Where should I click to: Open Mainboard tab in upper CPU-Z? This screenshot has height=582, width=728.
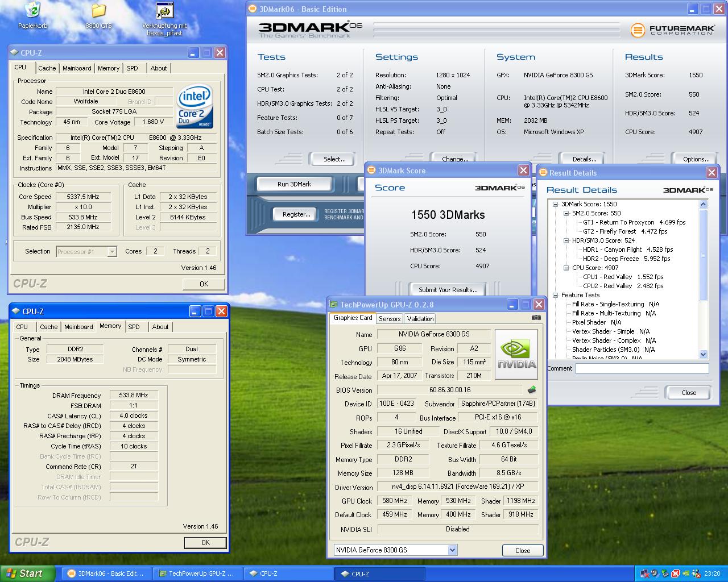(77, 68)
